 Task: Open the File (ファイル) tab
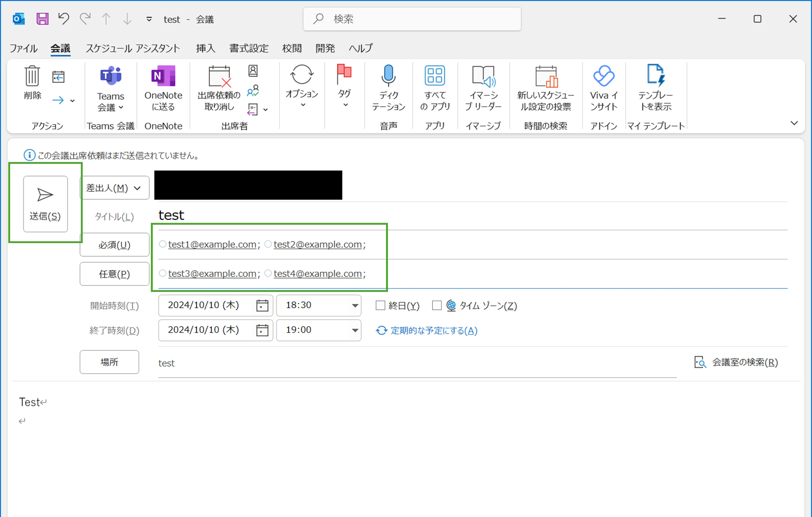click(23, 48)
